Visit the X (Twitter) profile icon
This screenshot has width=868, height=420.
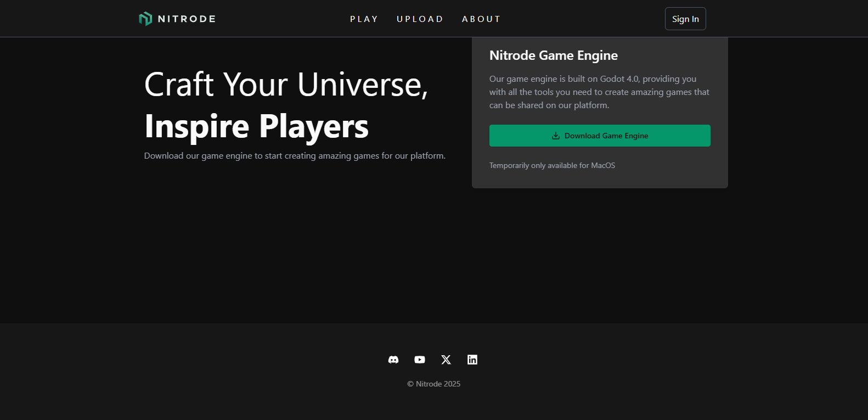(x=446, y=360)
